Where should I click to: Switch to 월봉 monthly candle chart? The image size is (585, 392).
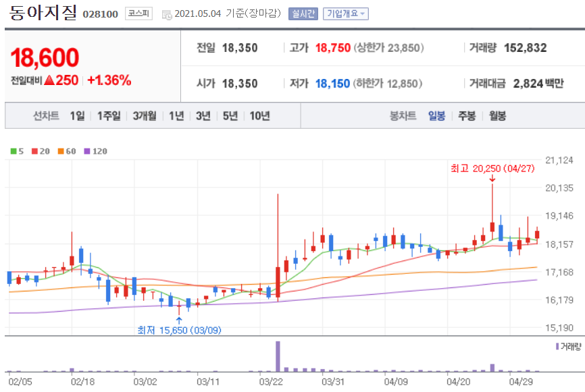click(x=497, y=116)
